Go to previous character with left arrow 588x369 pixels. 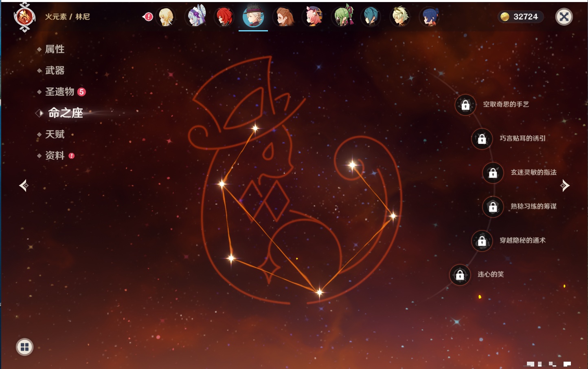[x=24, y=186]
